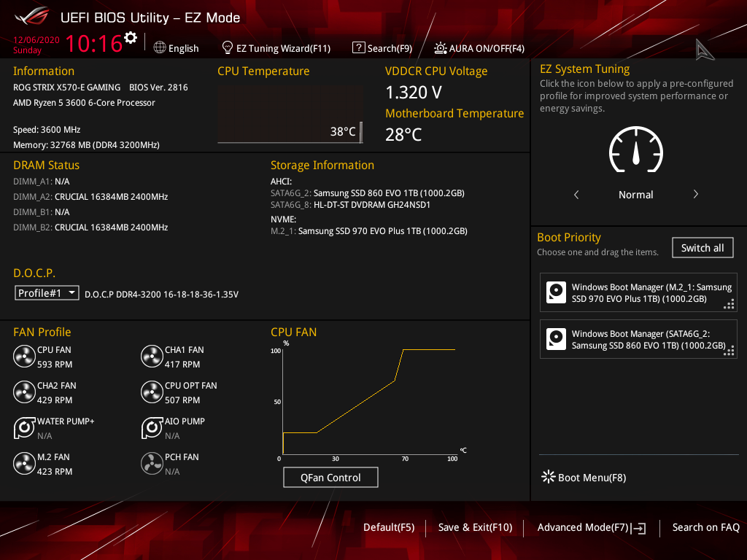Click AMD Ryzen 5 3600 processor text

[84, 102]
